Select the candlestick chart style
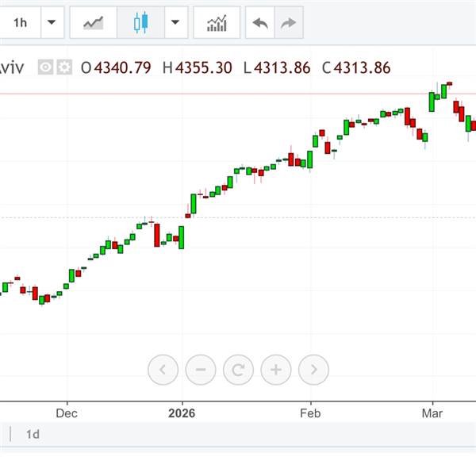476x476 pixels. (x=140, y=23)
